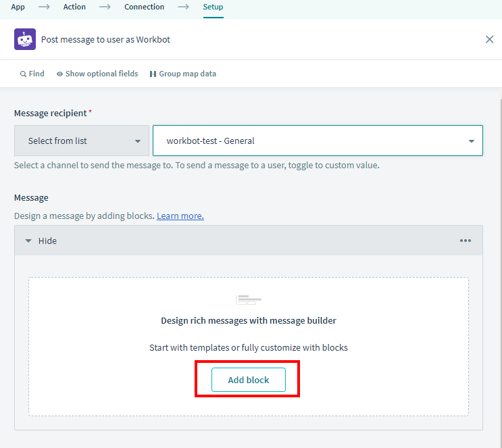The height and width of the screenshot is (448, 502).
Task: Click the Find text in toolbar
Action: (x=36, y=74)
